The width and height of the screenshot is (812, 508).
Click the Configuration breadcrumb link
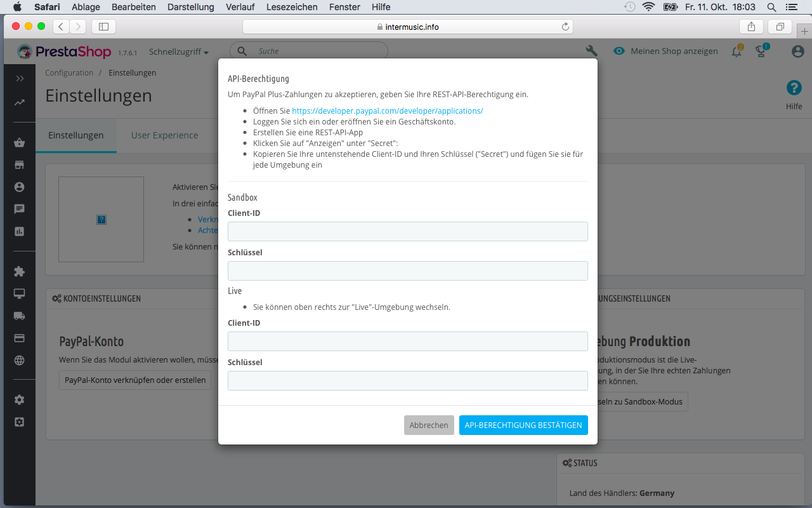pos(69,73)
